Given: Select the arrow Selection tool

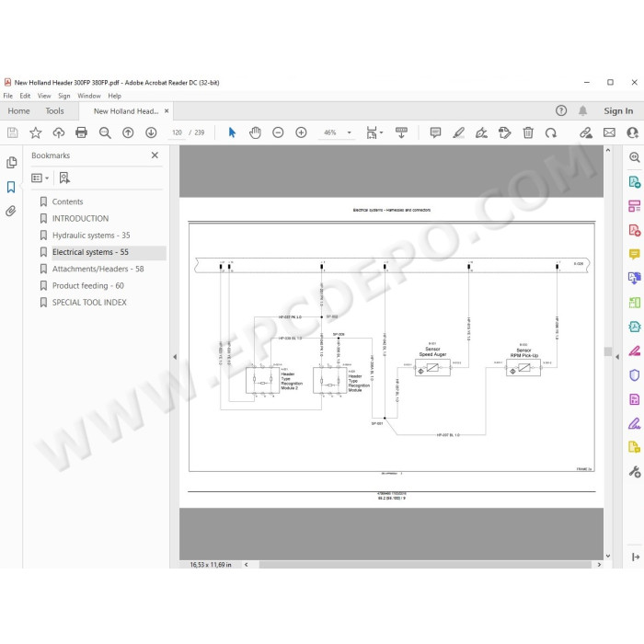Looking at the screenshot, I should pos(232,132).
